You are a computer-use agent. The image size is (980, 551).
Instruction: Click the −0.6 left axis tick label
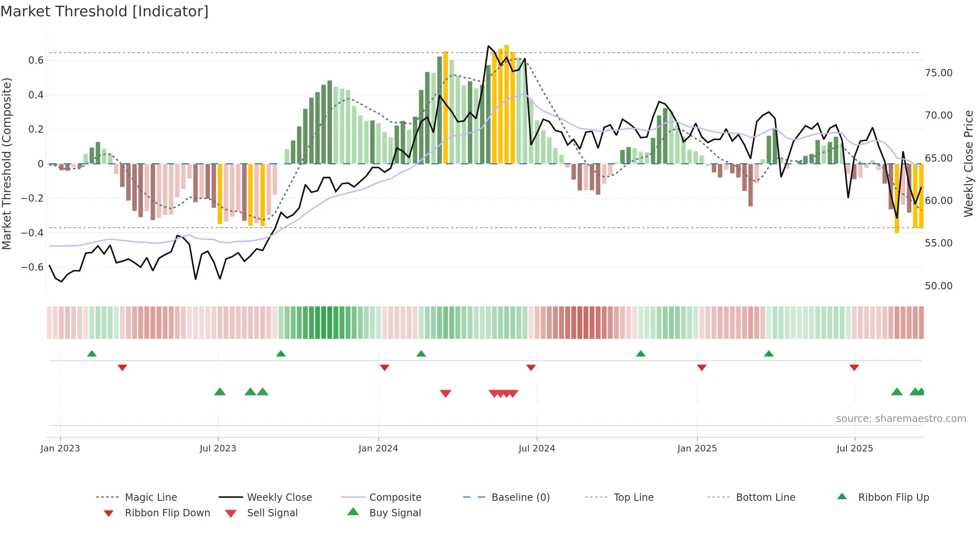point(32,267)
